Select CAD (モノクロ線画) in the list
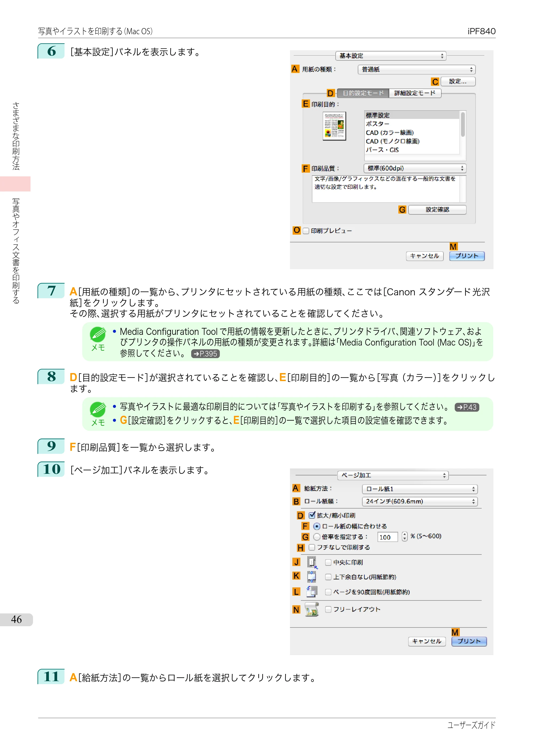The width and height of the screenshot is (534, 756). tap(412, 141)
